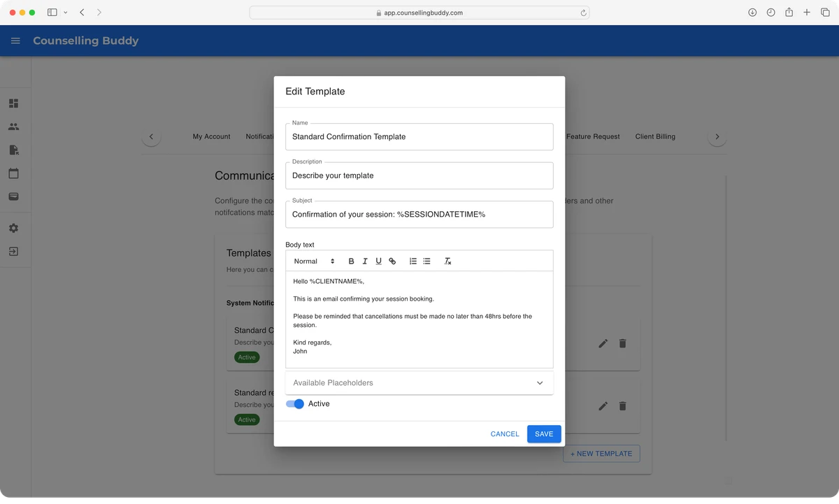Click into the Subject input field
The image size is (839, 504).
point(419,215)
